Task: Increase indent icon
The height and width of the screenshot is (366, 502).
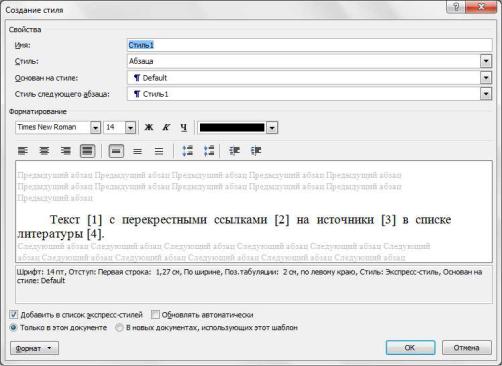Action: point(256,151)
